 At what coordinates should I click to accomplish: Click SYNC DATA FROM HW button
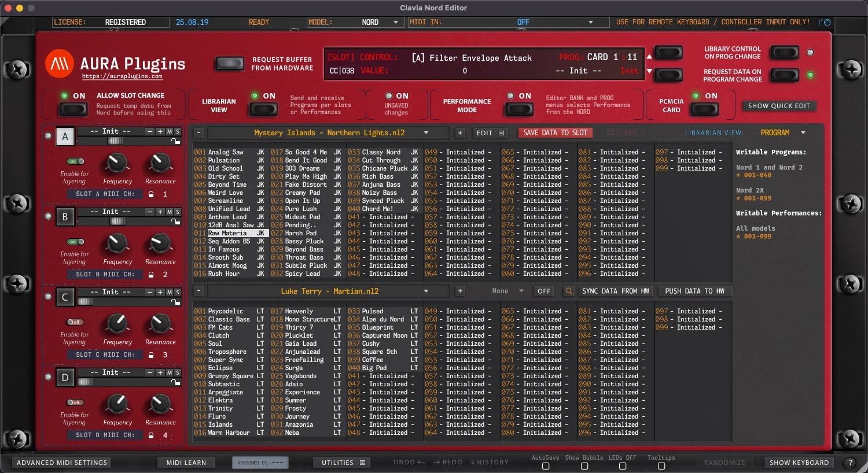(616, 291)
